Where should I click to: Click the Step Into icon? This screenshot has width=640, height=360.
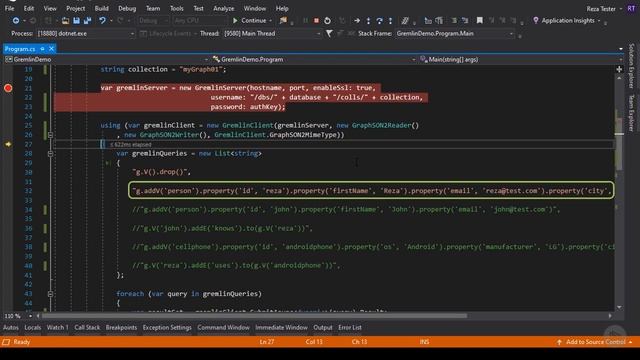click(x=368, y=20)
